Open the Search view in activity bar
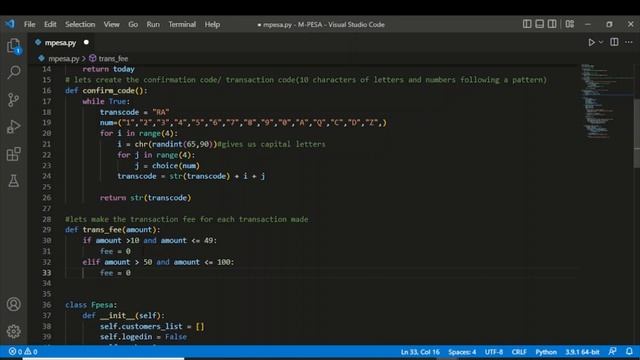Image resolution: width=640 pixels, height=360 pixels. click(13, 73)
